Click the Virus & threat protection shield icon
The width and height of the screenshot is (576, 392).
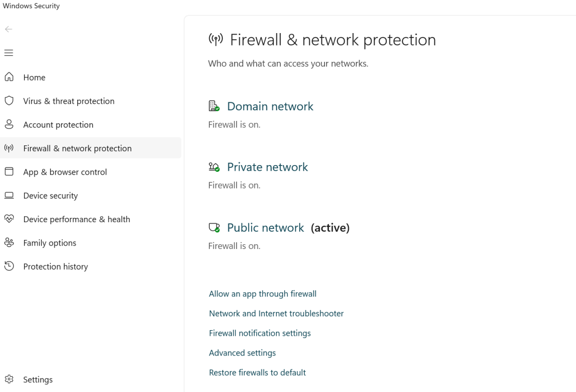[x=9, y=101]
